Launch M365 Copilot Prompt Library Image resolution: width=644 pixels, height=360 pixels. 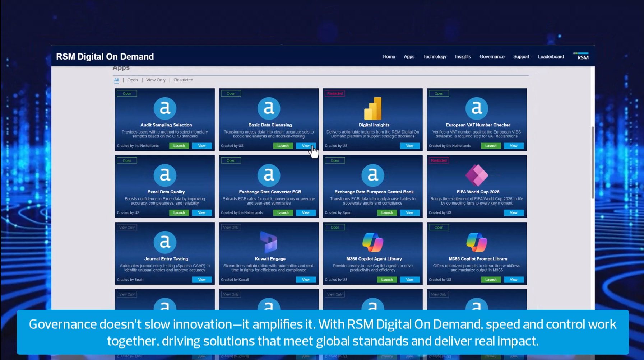point(491,280)
